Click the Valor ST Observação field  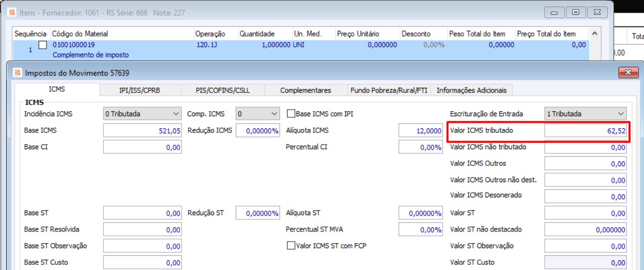pyautogui.click(x=585, y=246)
